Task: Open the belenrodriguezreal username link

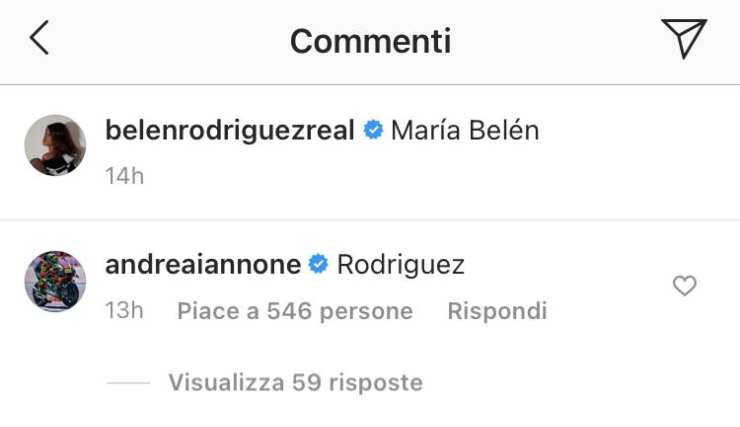Action: pyautogui.click(x=230, y=130)
